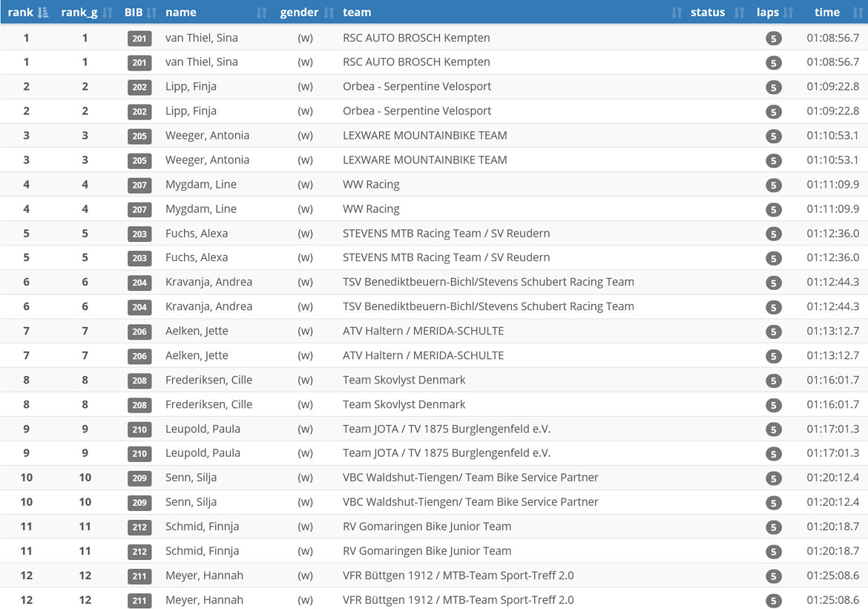
Task: Click the rank_g column sort arrows
Action: (x=108, y=12)
